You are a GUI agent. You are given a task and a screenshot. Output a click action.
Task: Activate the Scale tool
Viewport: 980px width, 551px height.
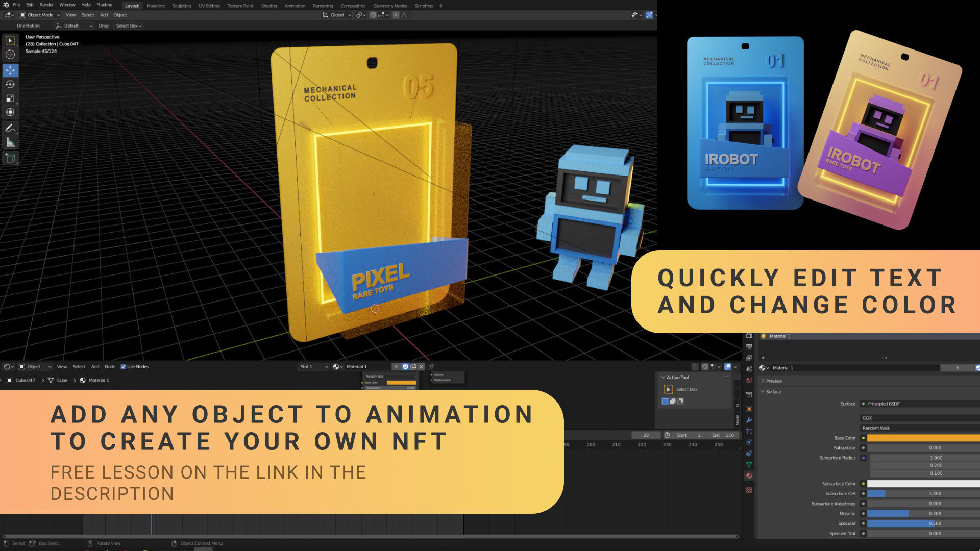pos(10,98)
